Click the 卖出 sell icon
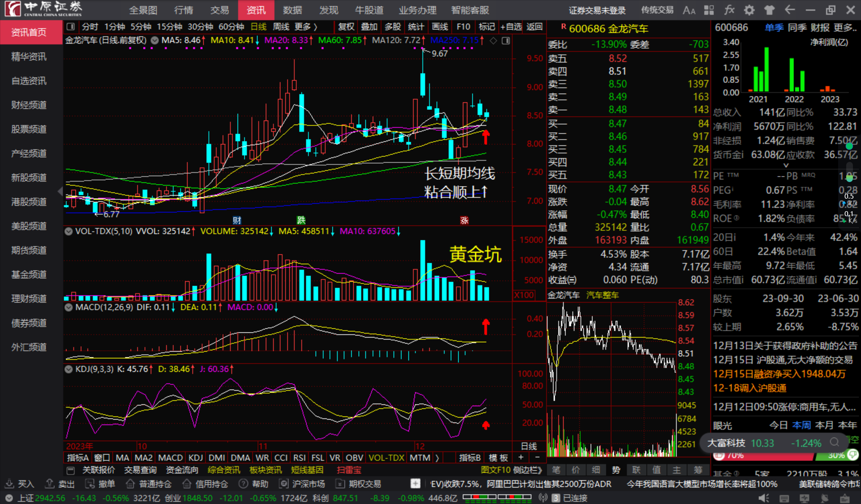Screen dimensions: 861x504 (50, 484)
